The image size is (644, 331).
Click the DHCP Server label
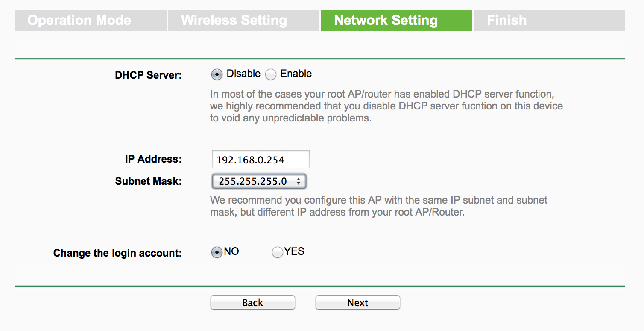[148, 75]
